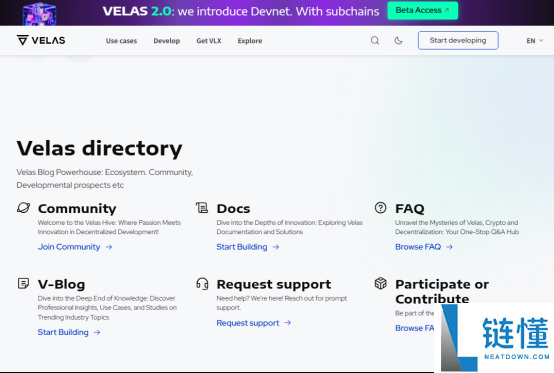This screenshot has width=554, height=373.
Task: Toggle dark mode with the moon icon
Action: tap(398, 41)
